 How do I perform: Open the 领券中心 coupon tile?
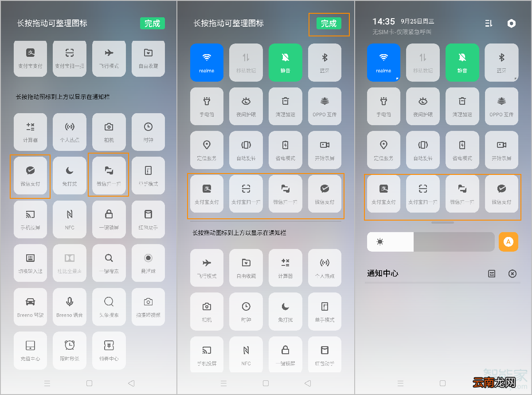(x=109, y=351)
